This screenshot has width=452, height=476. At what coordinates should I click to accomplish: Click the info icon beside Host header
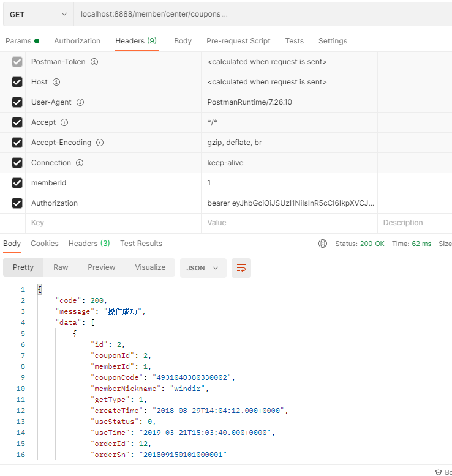coord(56,82)
